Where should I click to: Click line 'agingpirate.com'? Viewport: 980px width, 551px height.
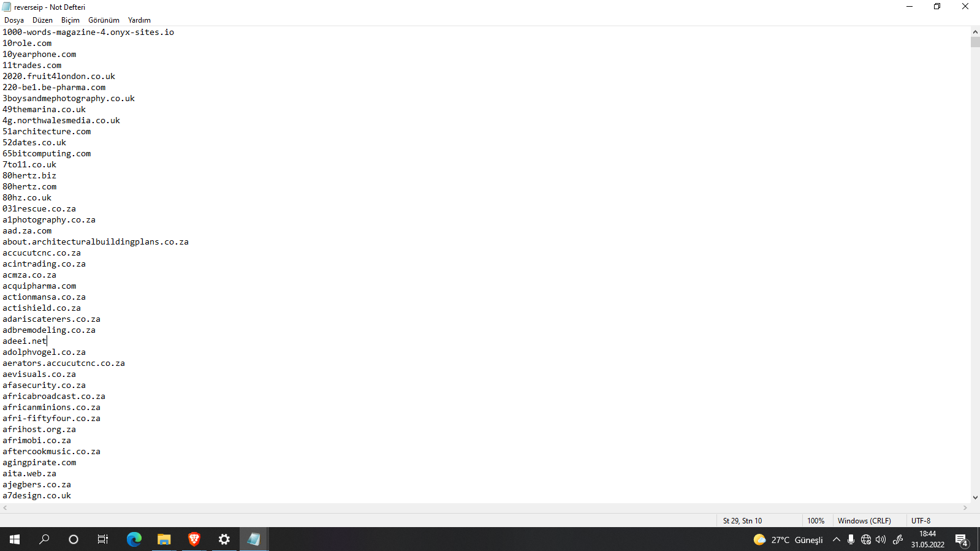pos(39,463)
